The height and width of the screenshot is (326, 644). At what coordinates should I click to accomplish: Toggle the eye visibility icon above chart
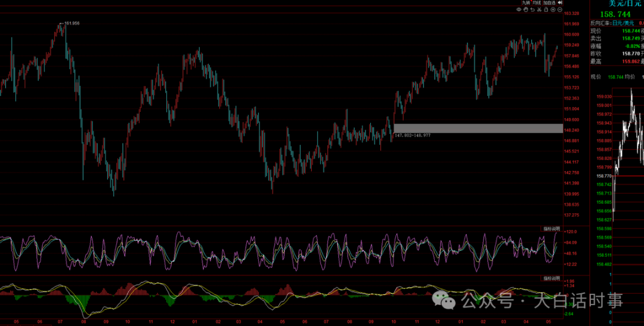(x=519, y=10)
